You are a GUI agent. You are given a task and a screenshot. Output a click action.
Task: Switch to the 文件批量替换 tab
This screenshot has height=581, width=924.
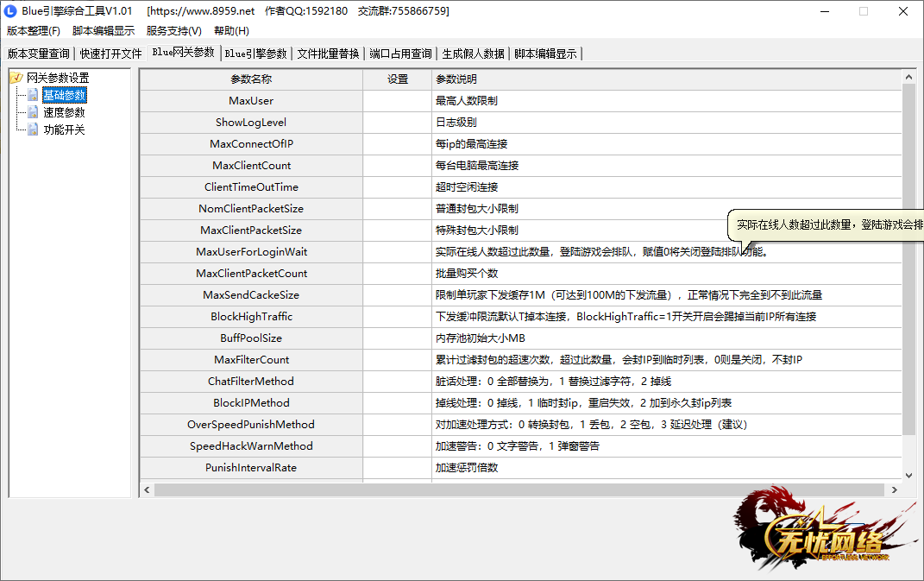[x=328, y=54]
